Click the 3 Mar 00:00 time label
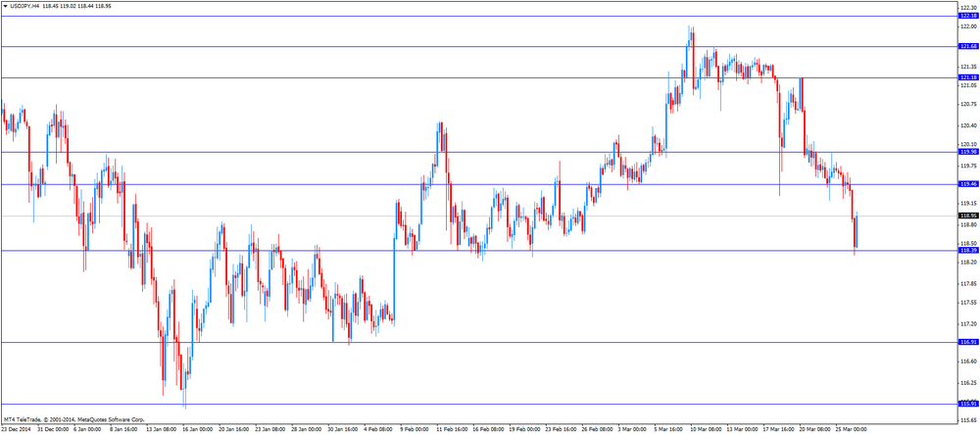This screenshot has height=434, width=980. [x=632, y=430]
